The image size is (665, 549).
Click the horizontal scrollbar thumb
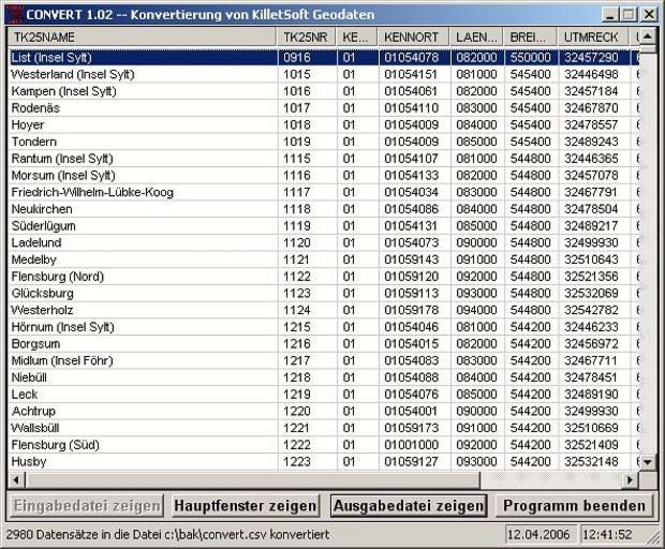(253, 480)
